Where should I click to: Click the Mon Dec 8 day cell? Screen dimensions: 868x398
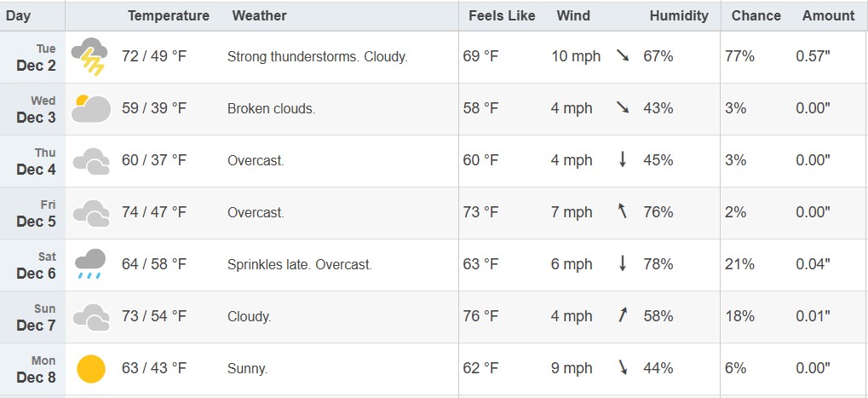coord(32,369)
